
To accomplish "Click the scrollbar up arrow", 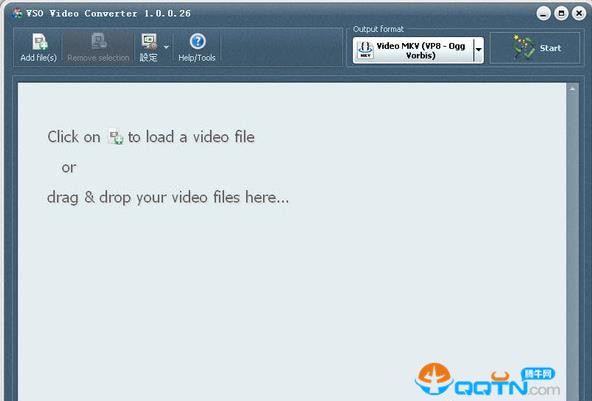I will [x=572, y=89].
